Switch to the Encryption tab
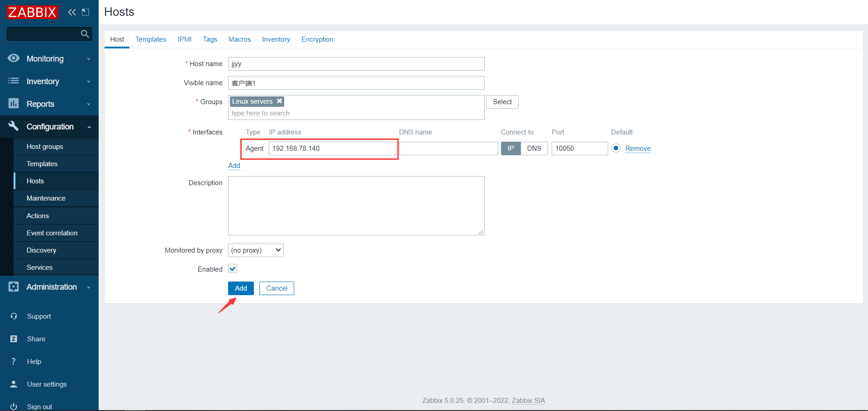Screen dimensions: 868x411 [x=317, y=39]
